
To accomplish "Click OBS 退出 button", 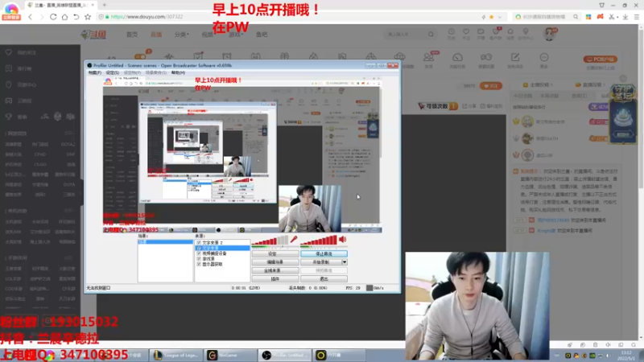I will pyautogui.click(x=324, y=278).
